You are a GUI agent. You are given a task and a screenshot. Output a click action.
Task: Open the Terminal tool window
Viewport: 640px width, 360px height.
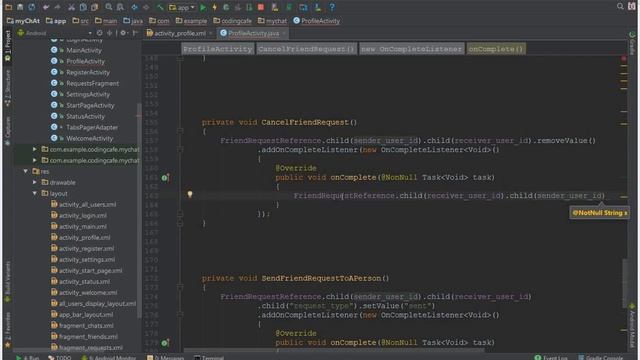pos(209,358)
